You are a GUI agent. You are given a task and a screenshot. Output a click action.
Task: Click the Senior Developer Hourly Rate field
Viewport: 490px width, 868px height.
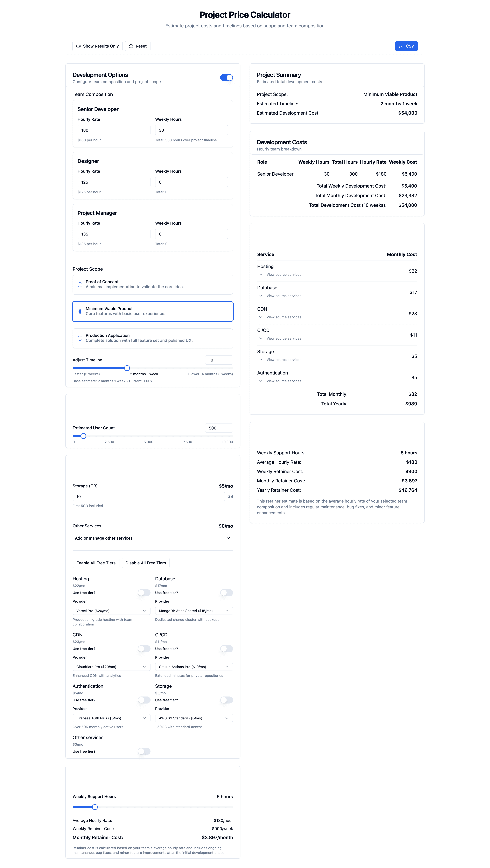coord(114,130)
